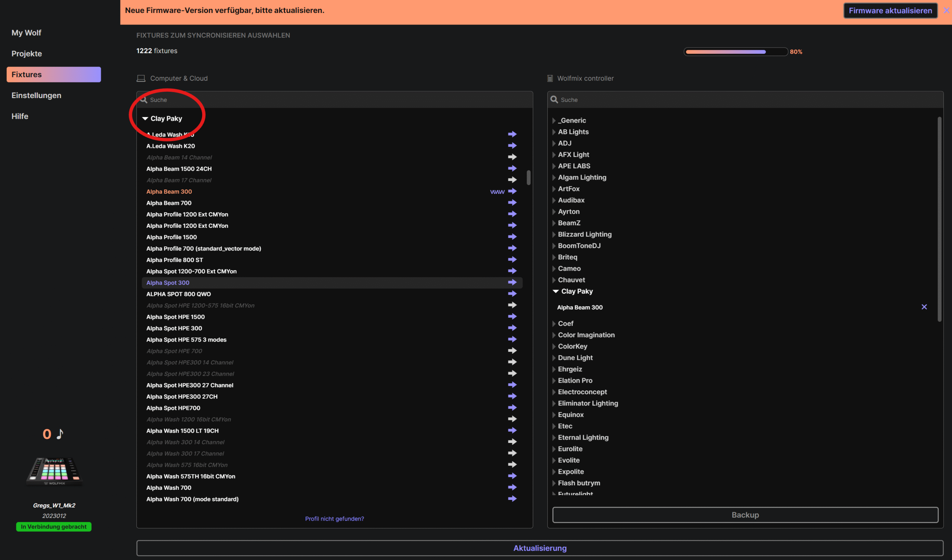Click the Firmware aktualisieren button

890,10
